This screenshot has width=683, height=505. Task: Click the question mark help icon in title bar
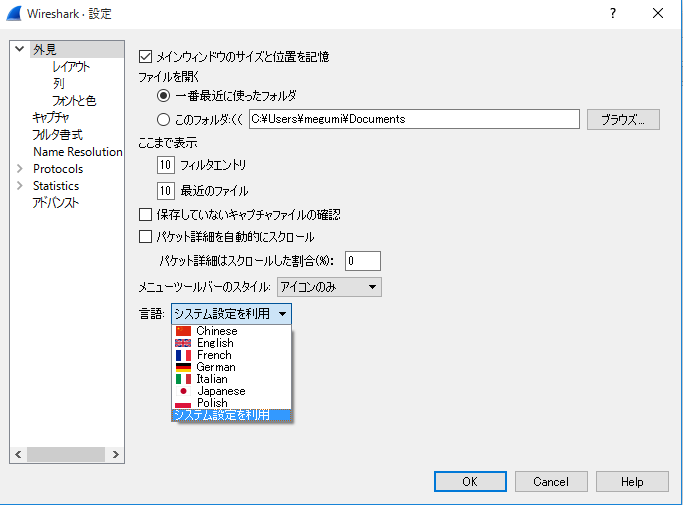[613, 14]
